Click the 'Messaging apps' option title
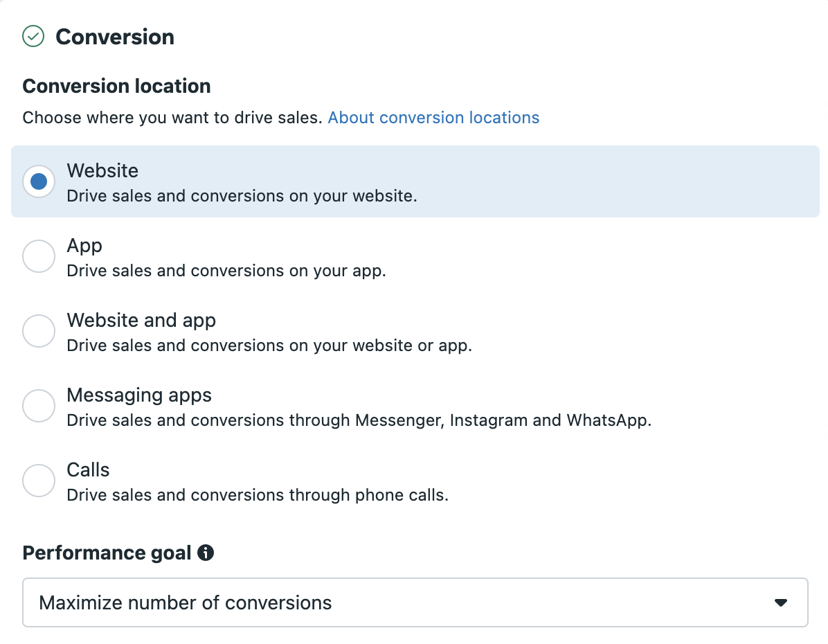Viewport: 828px width, 644px height. tap(139, 395)
